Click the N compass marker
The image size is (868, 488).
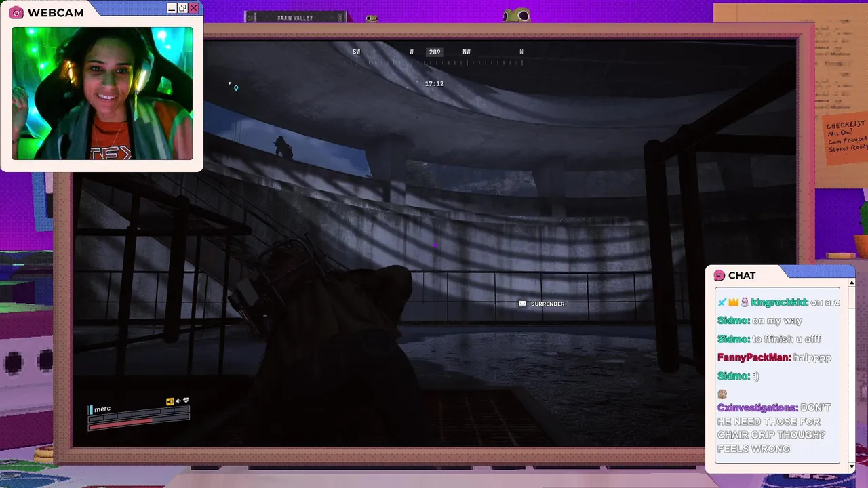(521, 52)
